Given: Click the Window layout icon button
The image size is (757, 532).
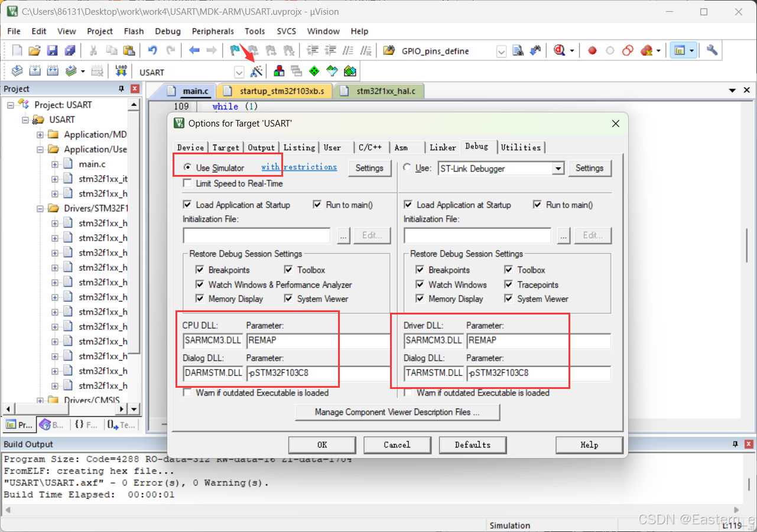Looking at the screenshot, I should [x=680, y=51].
